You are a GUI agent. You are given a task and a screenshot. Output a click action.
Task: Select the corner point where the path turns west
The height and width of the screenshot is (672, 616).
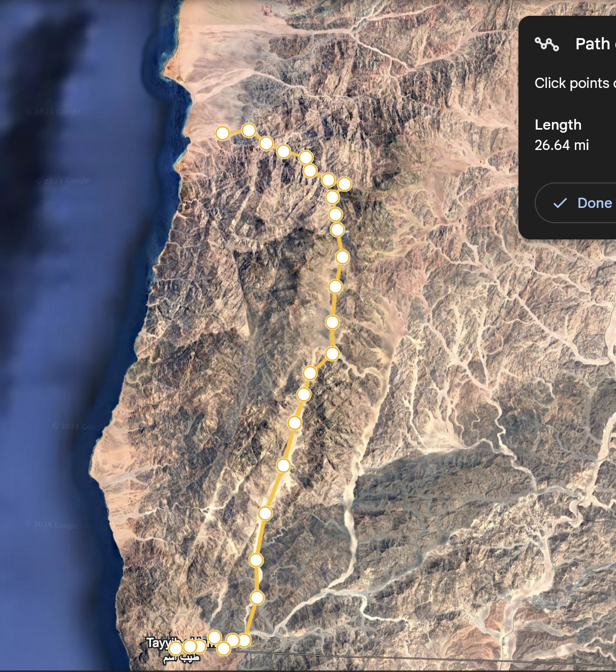pyautogui.click(x=244, y=640)
